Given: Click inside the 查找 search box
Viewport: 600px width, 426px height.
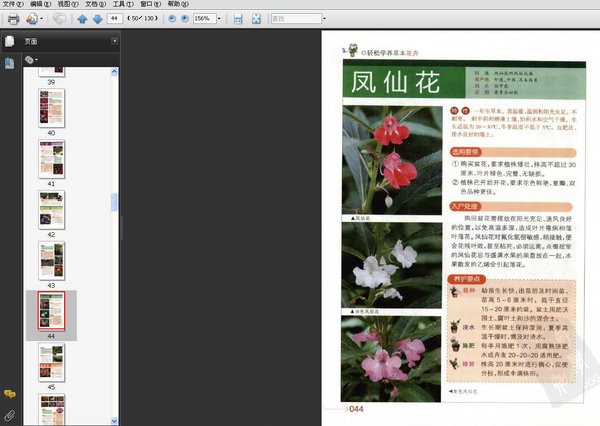Looking at the screenshot, I should tap(292, 19).
